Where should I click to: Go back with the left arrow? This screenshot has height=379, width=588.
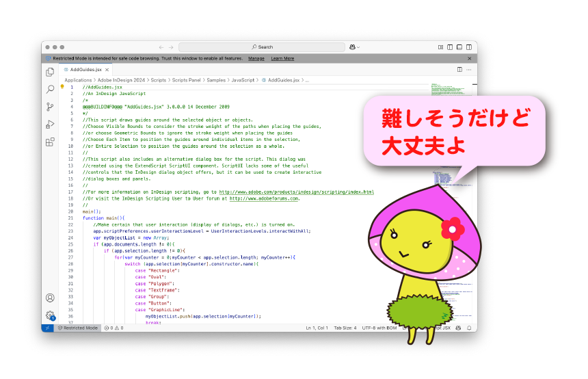coord(161,47)
